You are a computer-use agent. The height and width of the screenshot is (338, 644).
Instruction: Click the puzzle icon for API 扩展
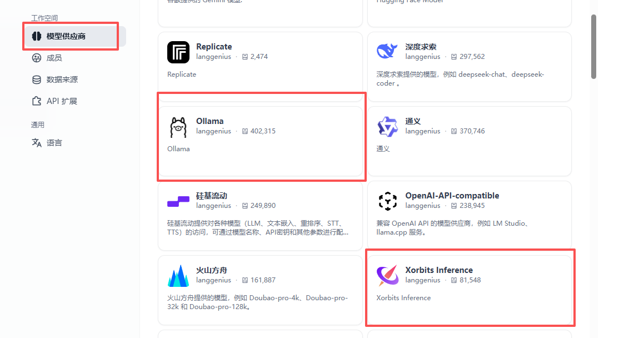pyautogui.click(x=37, y=101)
